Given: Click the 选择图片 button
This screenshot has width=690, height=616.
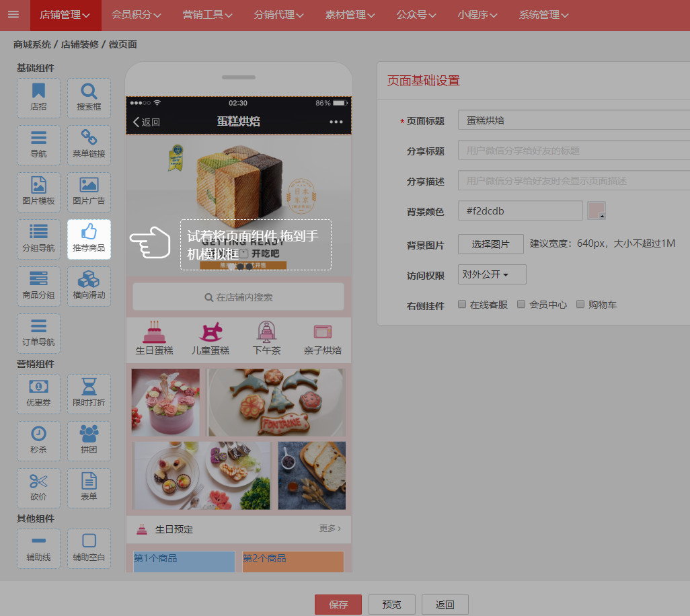Looking at the screenshot, I should tap(490, 244).
